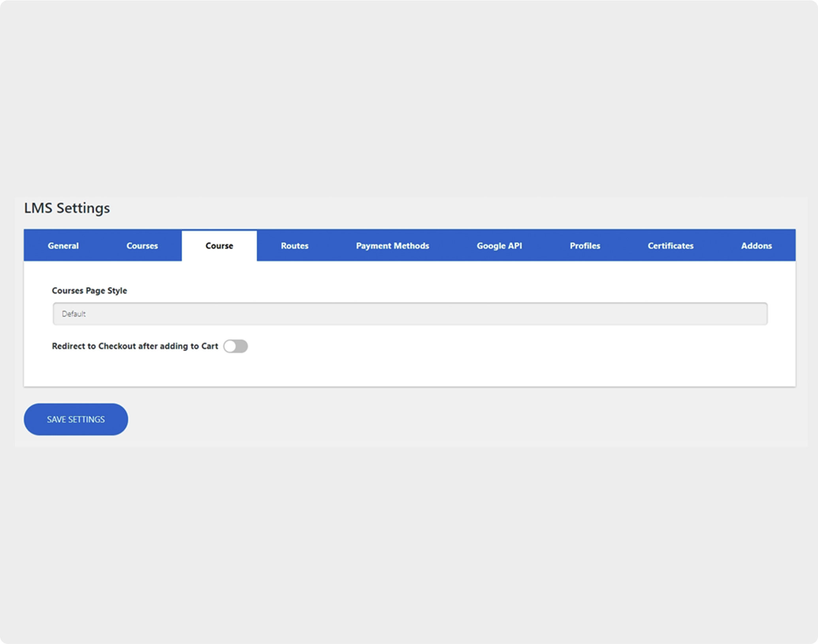Expand the Courses Page Style dropdown
This screenshot has width=818, height=644.
(x=410, y=314)
